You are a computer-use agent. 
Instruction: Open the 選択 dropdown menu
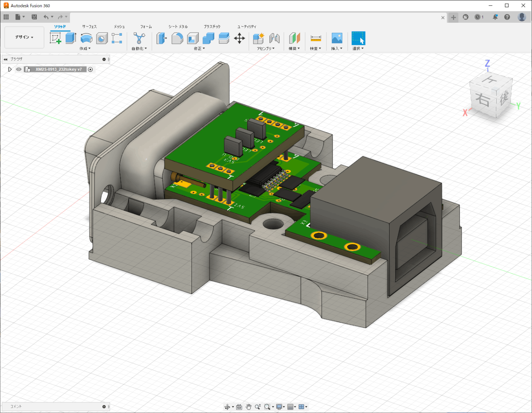point(358,49)
